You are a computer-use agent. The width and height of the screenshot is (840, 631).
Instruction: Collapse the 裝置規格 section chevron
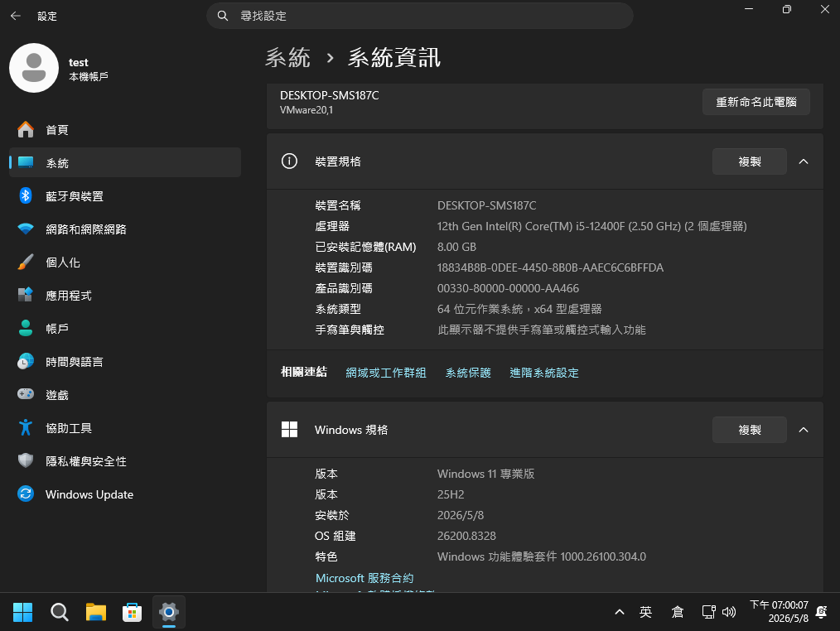click(x=804, y=161)
